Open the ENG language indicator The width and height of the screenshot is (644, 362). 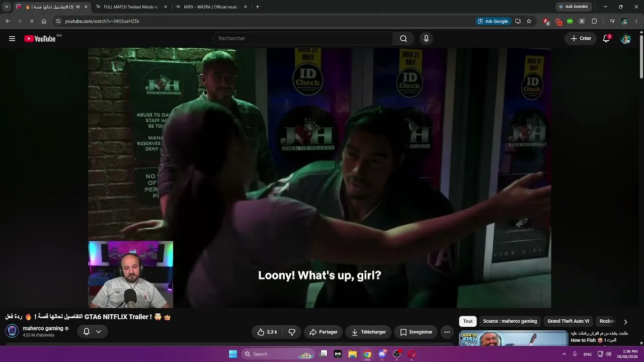click(588, 354)
